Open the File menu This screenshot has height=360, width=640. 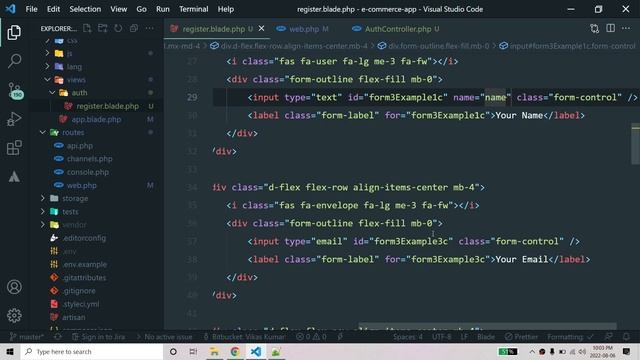tap(31, 9)
